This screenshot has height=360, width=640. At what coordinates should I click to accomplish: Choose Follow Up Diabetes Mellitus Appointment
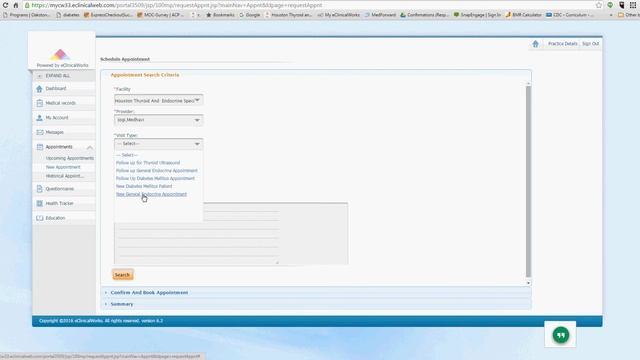click(155, 178)
